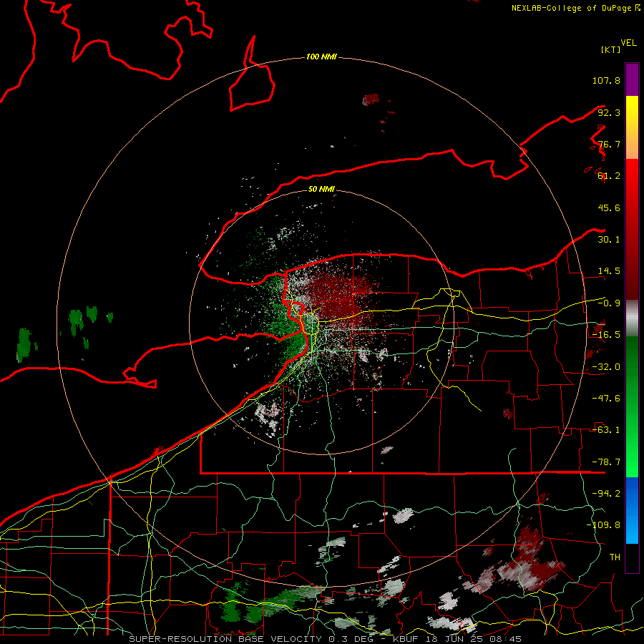Click the -94.2 scale value

tap(606, 494)
